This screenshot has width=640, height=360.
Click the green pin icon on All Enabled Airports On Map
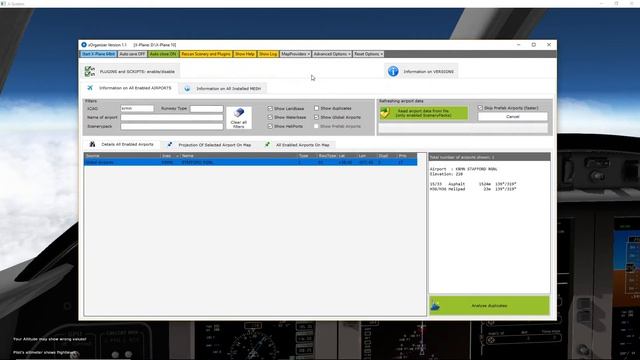coord(267,144)
